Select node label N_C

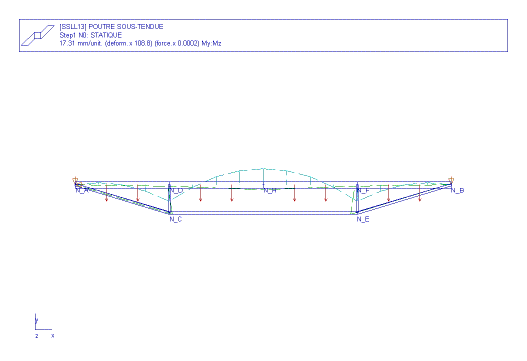point(176,219)
